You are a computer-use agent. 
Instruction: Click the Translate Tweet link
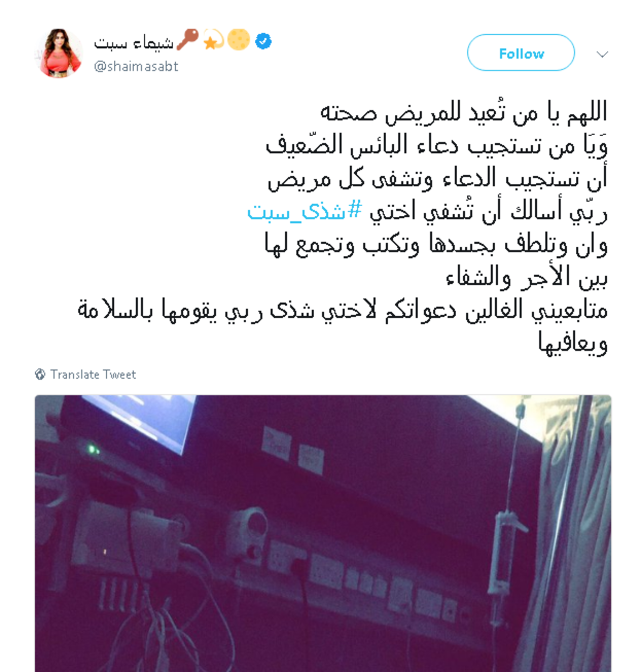93,374
